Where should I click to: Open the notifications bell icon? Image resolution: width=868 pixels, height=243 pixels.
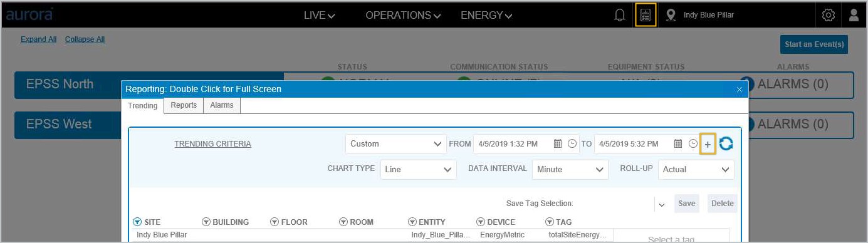coord(620,15)
